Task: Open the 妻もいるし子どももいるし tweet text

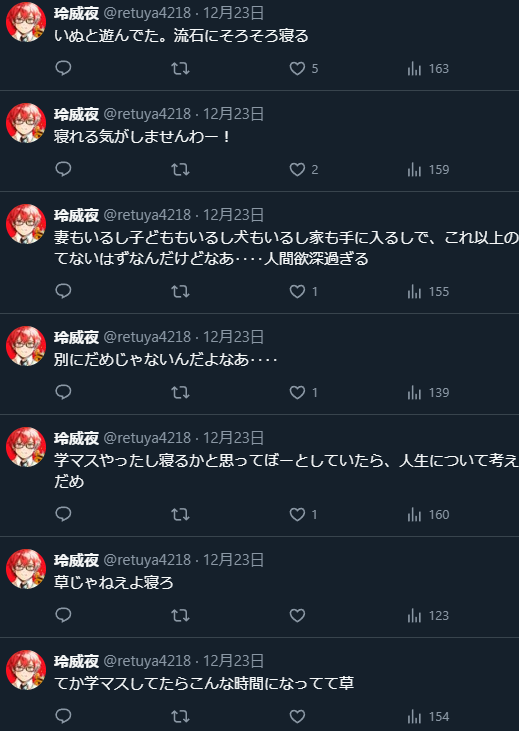Action: point(286,248)
